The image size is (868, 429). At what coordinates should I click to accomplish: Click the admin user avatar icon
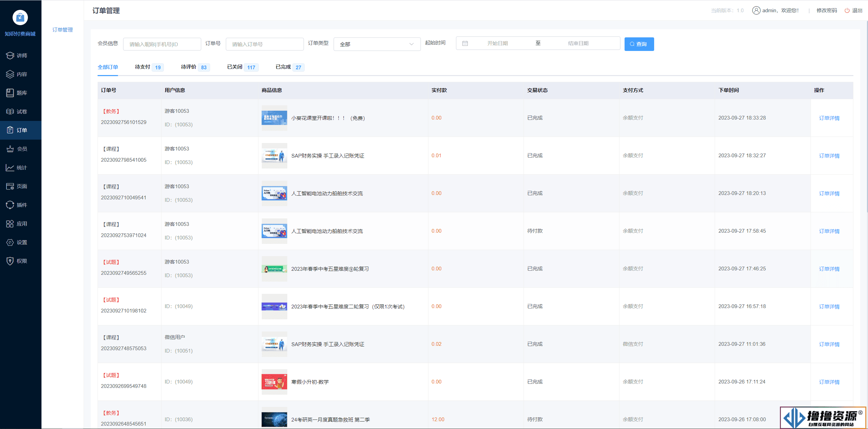point(756,11)
